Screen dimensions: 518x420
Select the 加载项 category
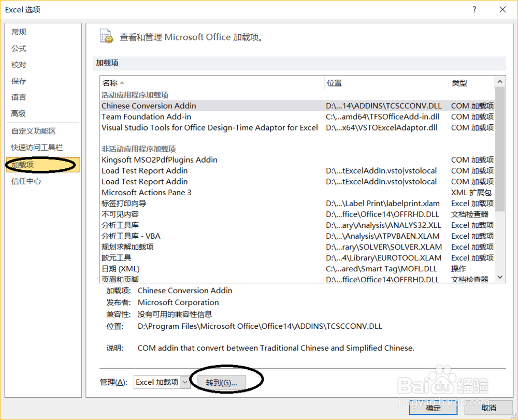43,165
